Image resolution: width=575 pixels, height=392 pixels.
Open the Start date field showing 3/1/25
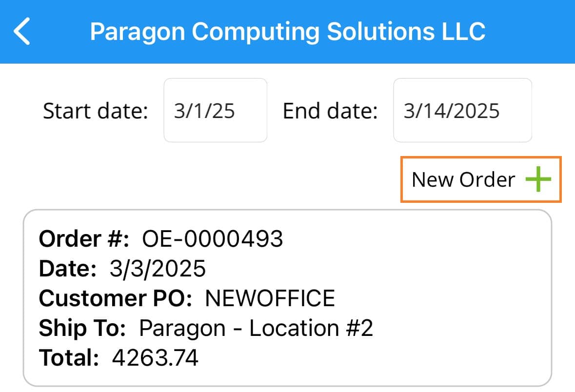click(215, 110)
